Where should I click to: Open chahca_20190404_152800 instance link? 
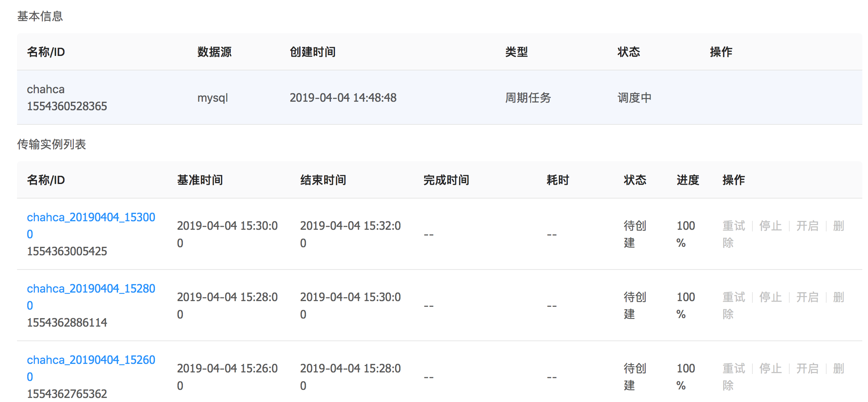tap(91, 289)
